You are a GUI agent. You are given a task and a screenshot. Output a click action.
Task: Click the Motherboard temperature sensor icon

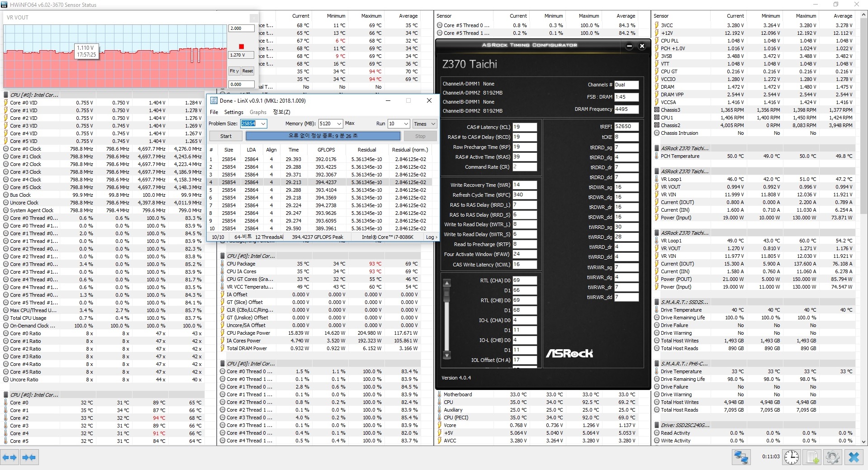point(440,394)
